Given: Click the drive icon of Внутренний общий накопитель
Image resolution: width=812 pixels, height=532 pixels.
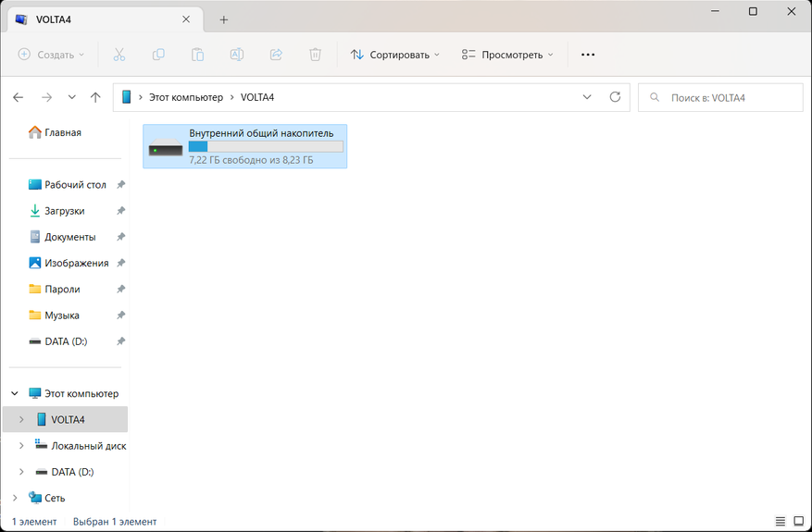Looking at the screenshot, I should [166, 147].
